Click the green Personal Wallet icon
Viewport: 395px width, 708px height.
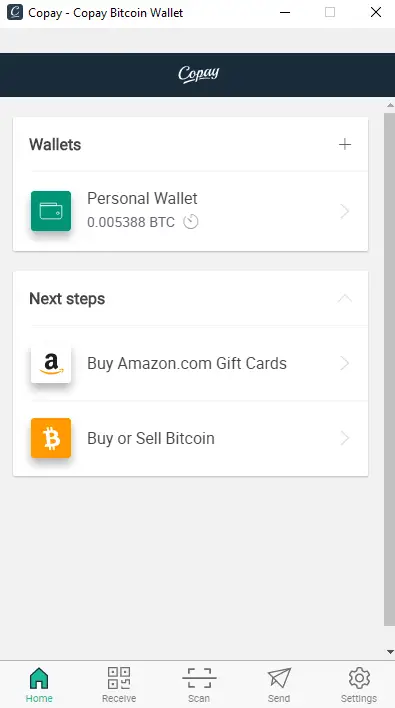[51, 211]
